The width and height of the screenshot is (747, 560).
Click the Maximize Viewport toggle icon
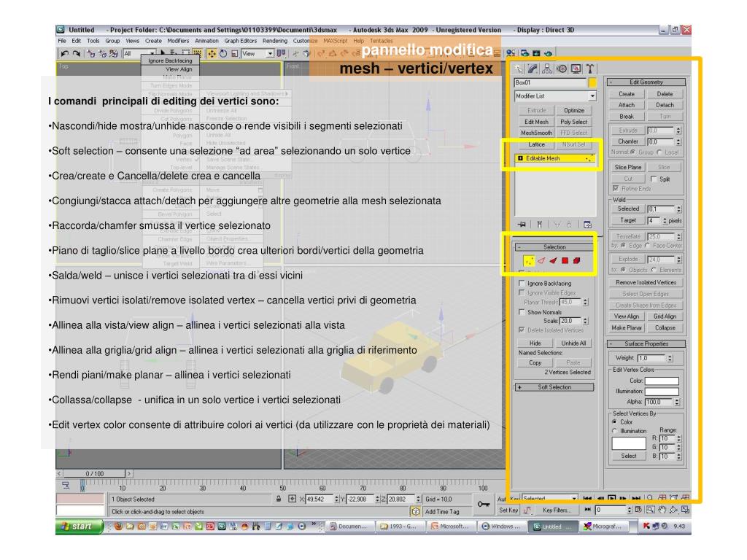(686, 510)
